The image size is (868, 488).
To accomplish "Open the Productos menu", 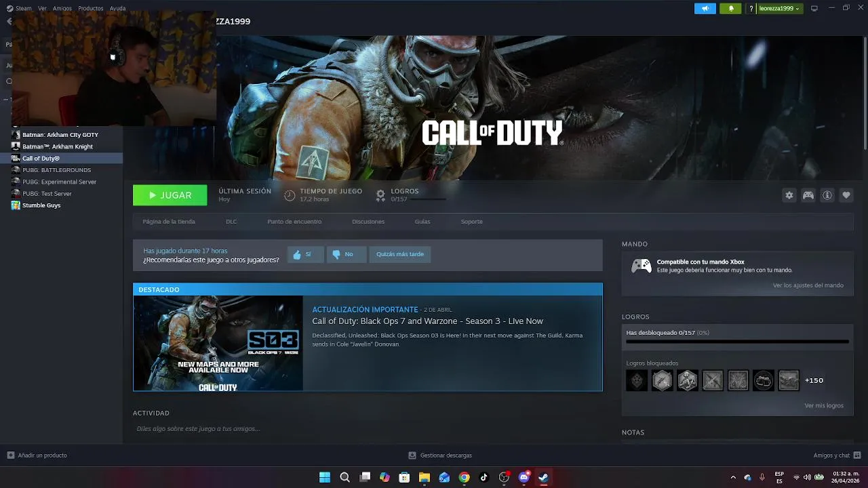I will (x=90, y=8).
